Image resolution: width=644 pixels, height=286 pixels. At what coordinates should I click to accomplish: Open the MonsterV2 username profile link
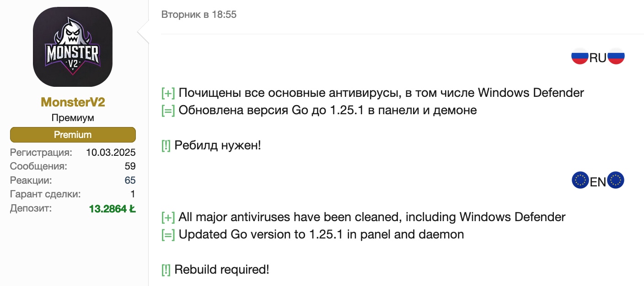click(73, 102)
